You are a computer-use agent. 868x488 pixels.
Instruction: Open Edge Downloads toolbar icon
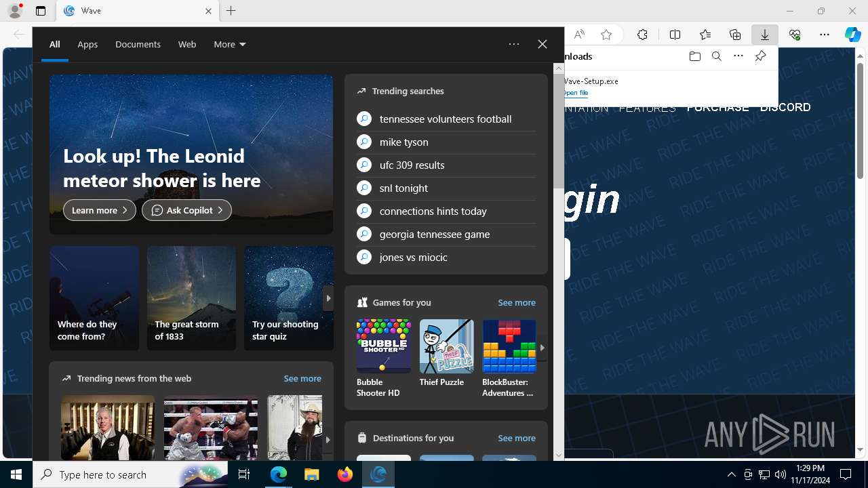click(764, 35)
